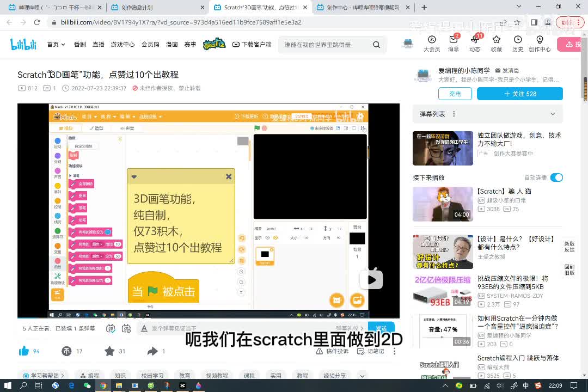This screenshot has height=392, width=588.
Task: Open 赛事 in the navigation bar
Action: coord(190,44)
